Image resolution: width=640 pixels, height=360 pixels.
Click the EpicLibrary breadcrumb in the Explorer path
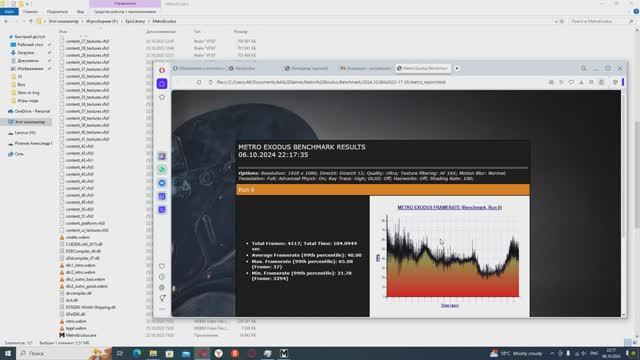pyautogui.click(x=135, y=21)
